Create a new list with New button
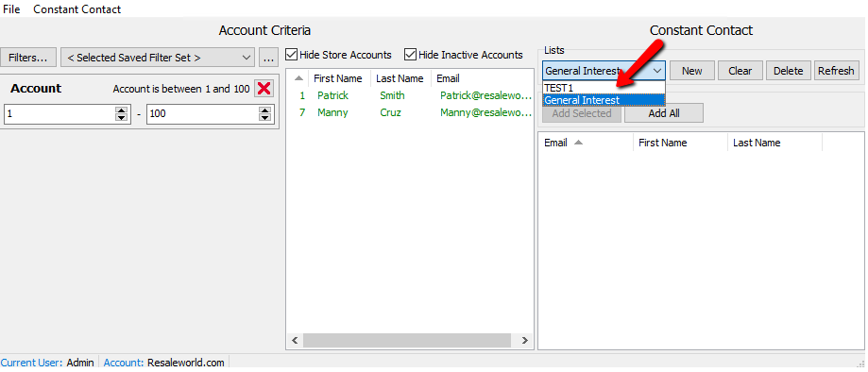Image resolution: width=868 pixels, height=372 pixels. [692, 71]
